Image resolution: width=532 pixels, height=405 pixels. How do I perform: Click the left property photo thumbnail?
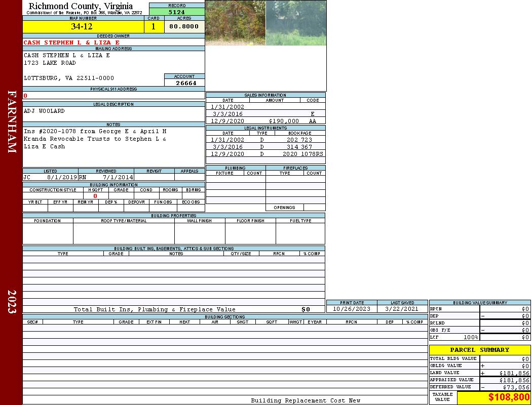coord(235,23)
